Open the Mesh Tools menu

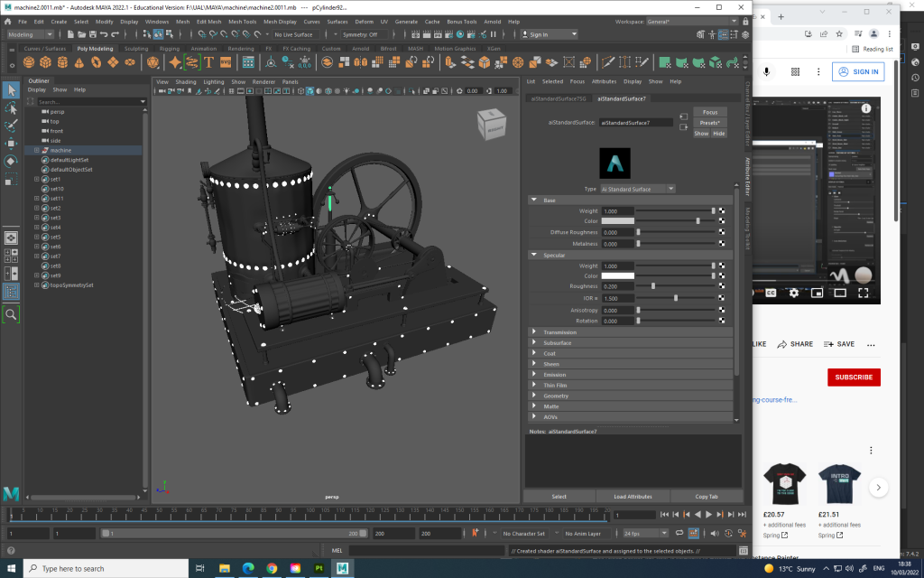coord(242,22)
